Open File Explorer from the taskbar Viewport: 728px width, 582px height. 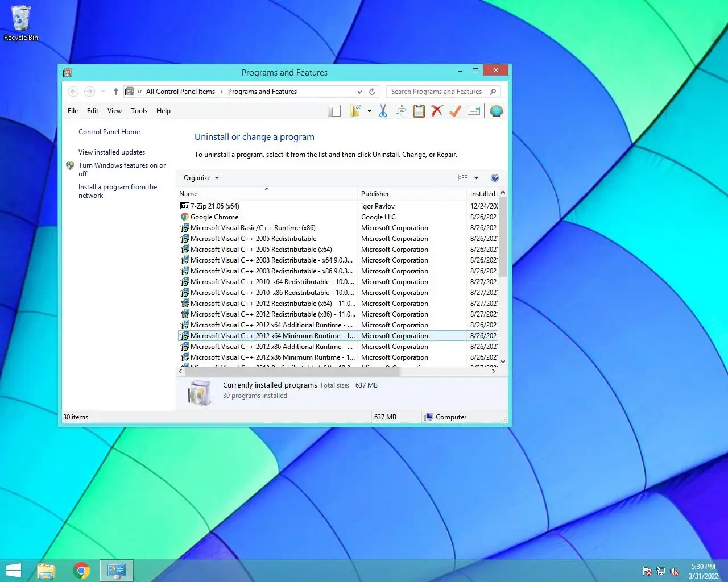coord(46,571)
